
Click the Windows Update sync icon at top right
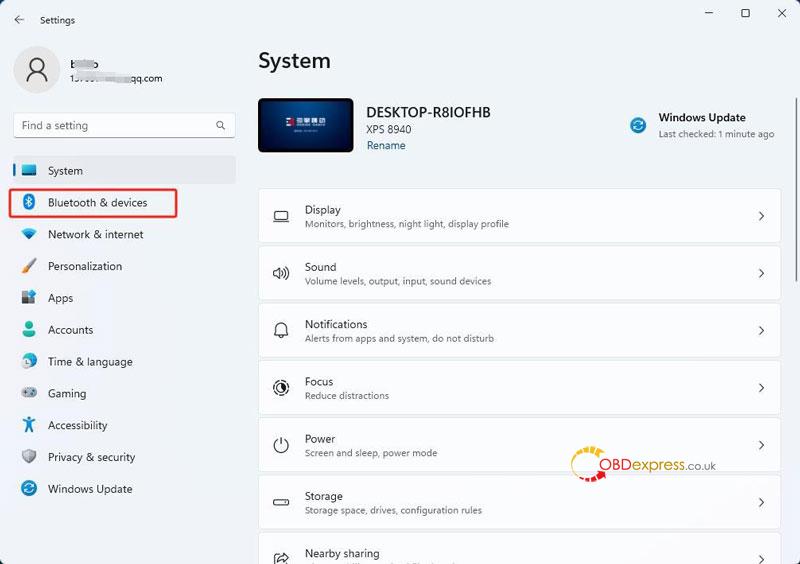tap(638, 125)
